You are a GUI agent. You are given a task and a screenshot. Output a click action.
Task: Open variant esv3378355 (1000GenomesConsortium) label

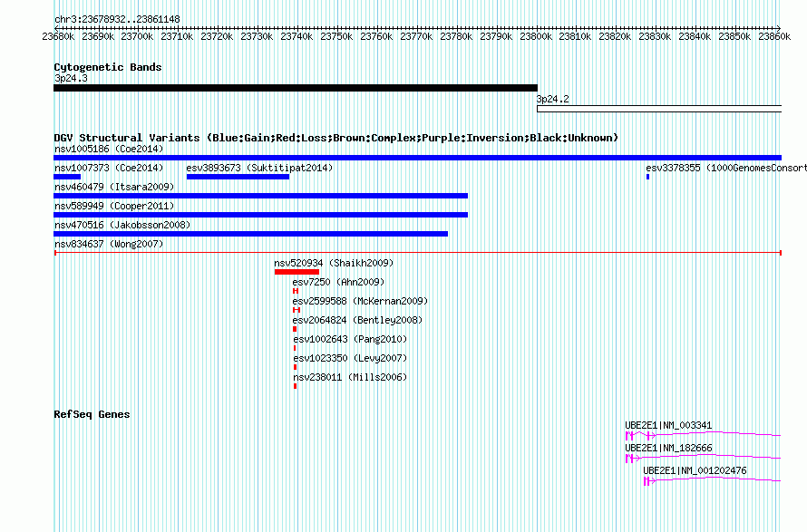coord(726,169)
